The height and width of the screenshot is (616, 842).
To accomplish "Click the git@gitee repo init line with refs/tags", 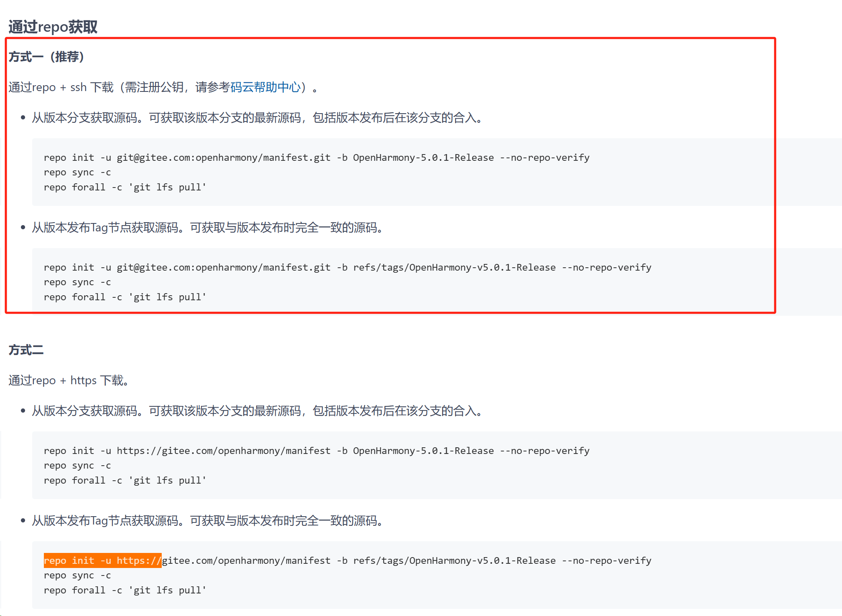I will point(347,268).
